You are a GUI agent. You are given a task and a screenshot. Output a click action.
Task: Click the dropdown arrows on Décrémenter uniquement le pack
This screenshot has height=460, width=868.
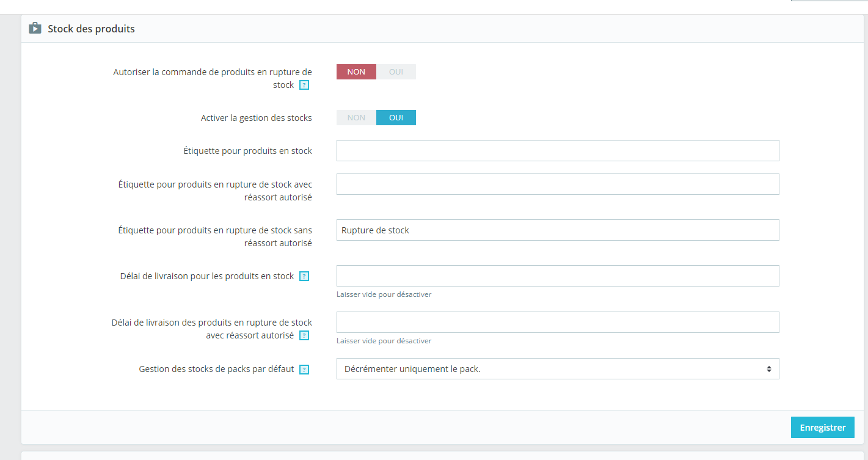768,369
